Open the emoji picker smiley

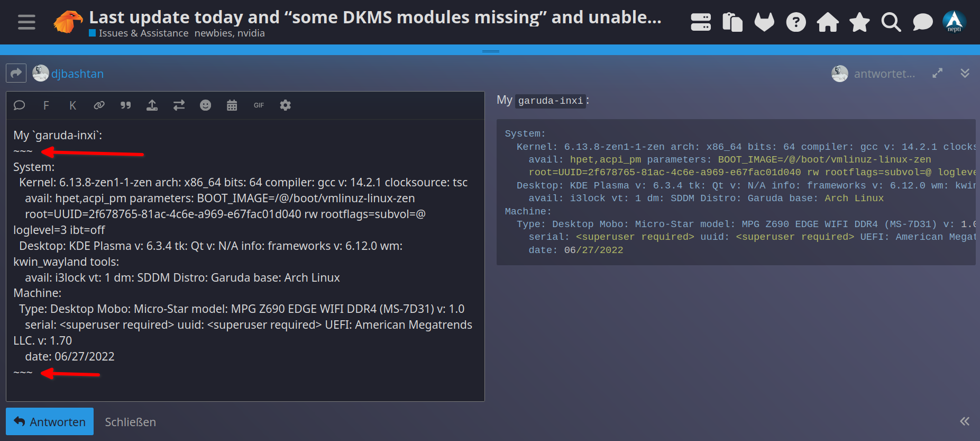205,105
